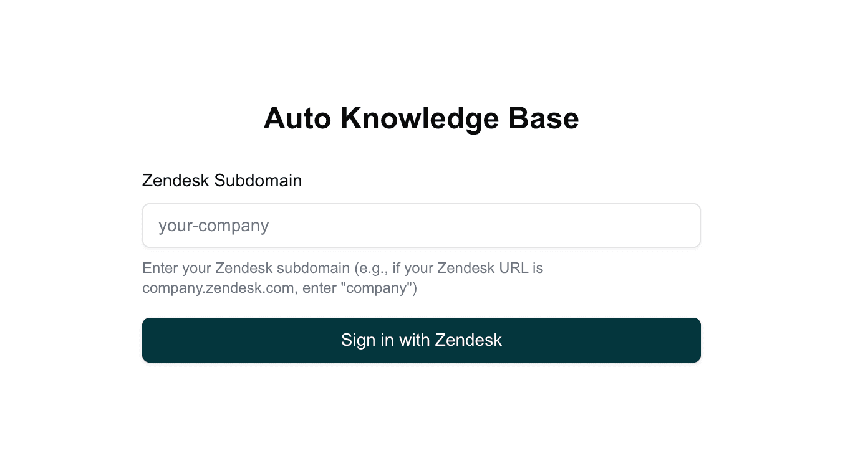The height and width of the screenshot is (476, 868).
Task: Click the Zendesk Subdomain input field
Action: point(421,225)
